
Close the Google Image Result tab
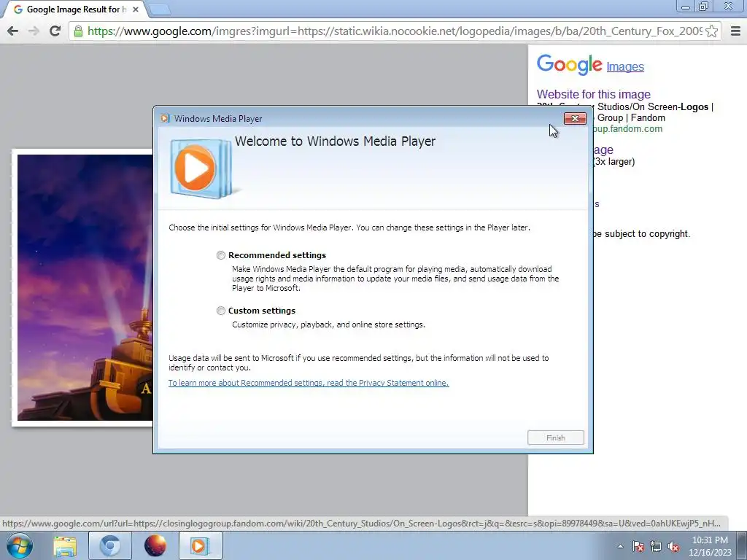point(135,9)
